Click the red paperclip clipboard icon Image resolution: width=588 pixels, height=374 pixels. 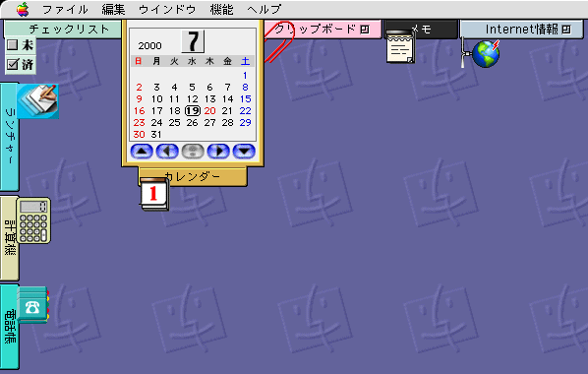(279, 41)
